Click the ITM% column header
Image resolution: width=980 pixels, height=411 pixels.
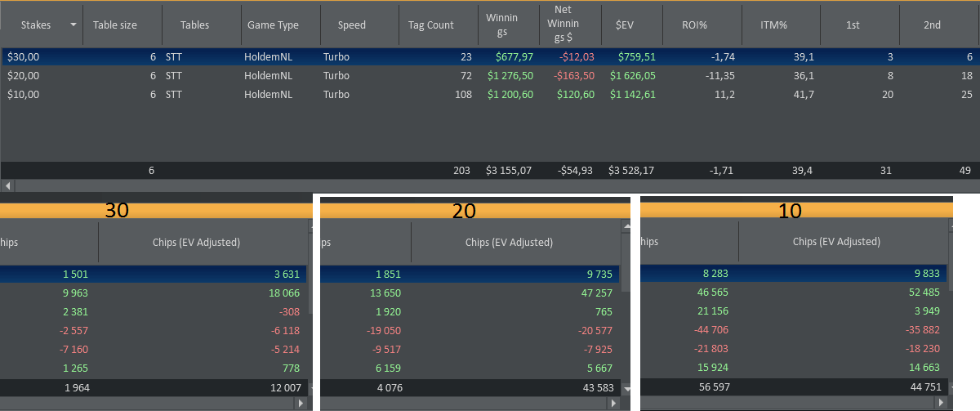(773, 25)
